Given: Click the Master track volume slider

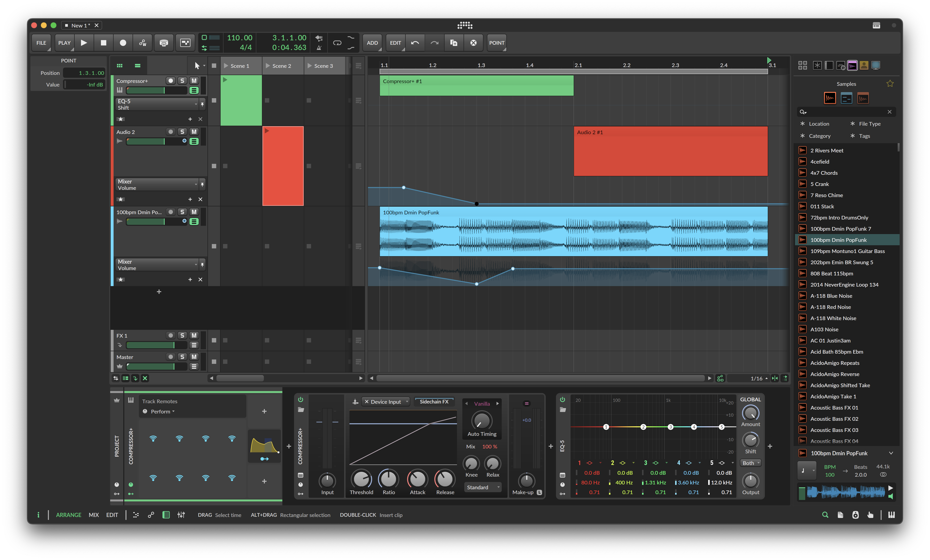Looking at the screenshot, I should pos(156,366).
